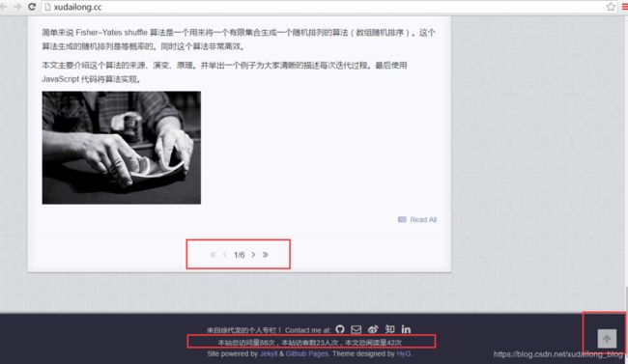Open the Read All link

coord(417,220)
